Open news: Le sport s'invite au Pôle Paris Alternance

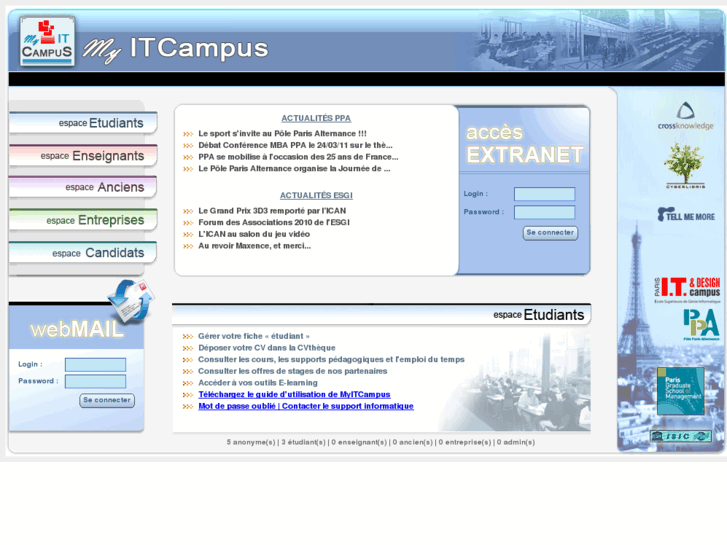pyautogui.click(x=282, y=134)
